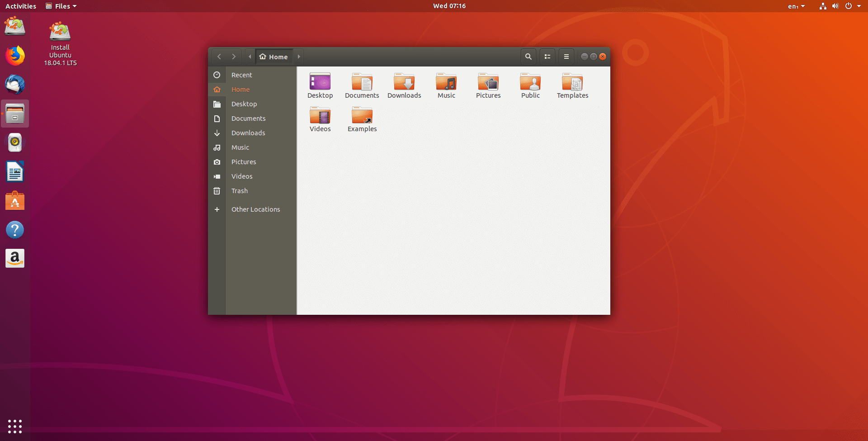The height and width of the screenshot is (441, 868).
Task: Open Recent in the sidebar
Action: coord(252,75)
